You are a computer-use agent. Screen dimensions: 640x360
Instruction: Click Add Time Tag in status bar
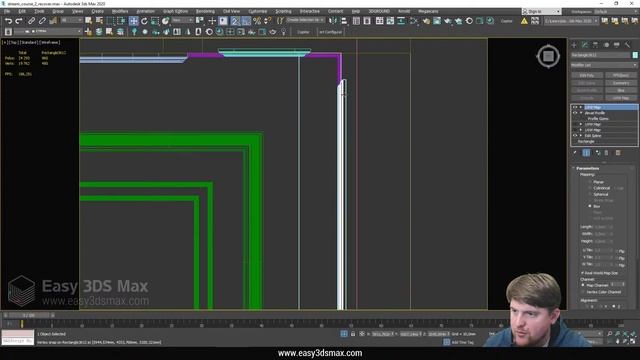tap(462, 342)
